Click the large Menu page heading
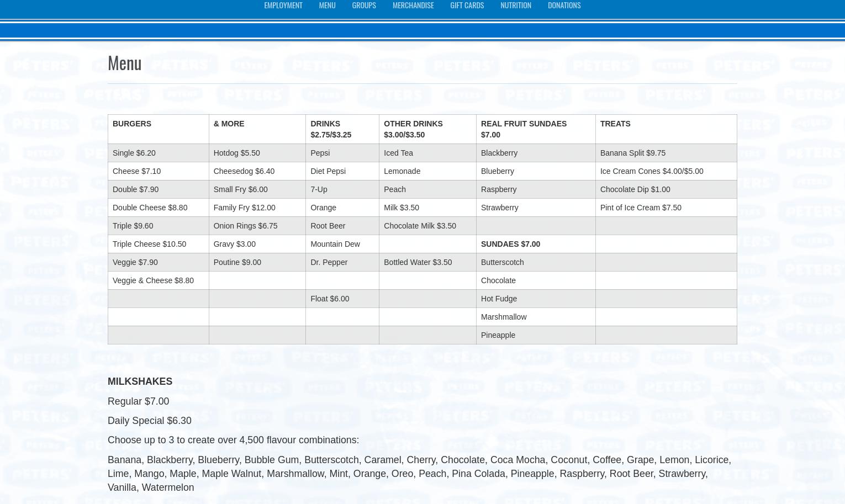 pos(124,63)
